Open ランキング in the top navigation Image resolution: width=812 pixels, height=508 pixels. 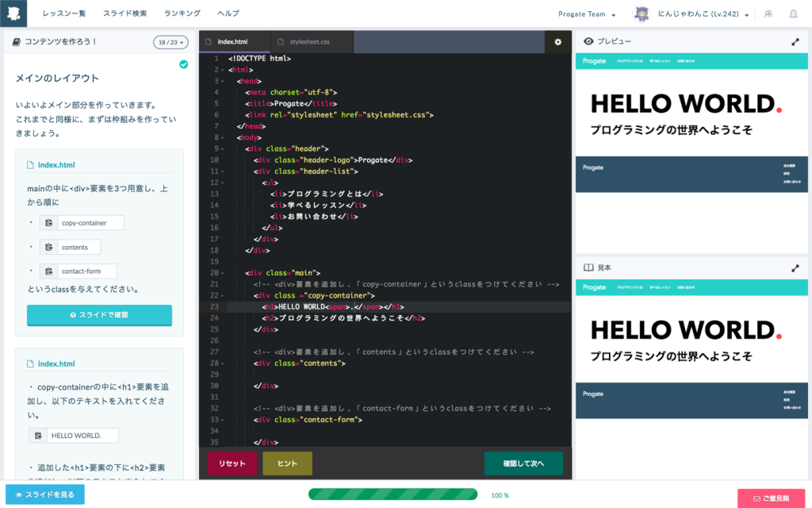[x=182, y=13]
